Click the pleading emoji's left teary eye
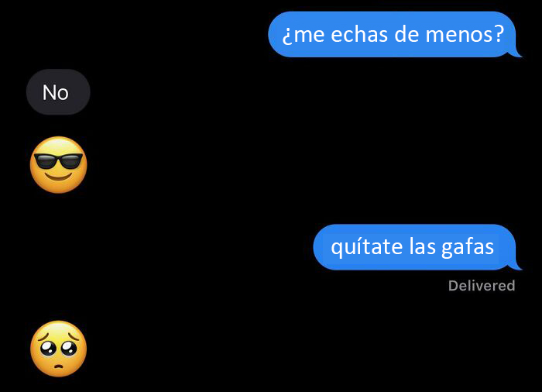Viewport: 542px width, 392px height. (x=47, y=348)
